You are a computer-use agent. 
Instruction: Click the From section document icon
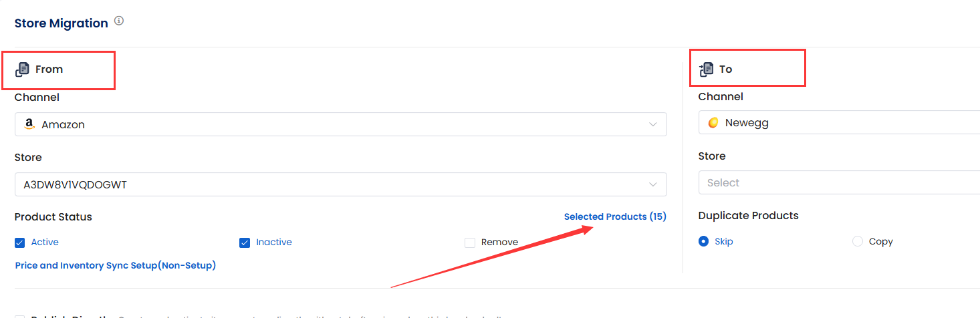point(22,69)
